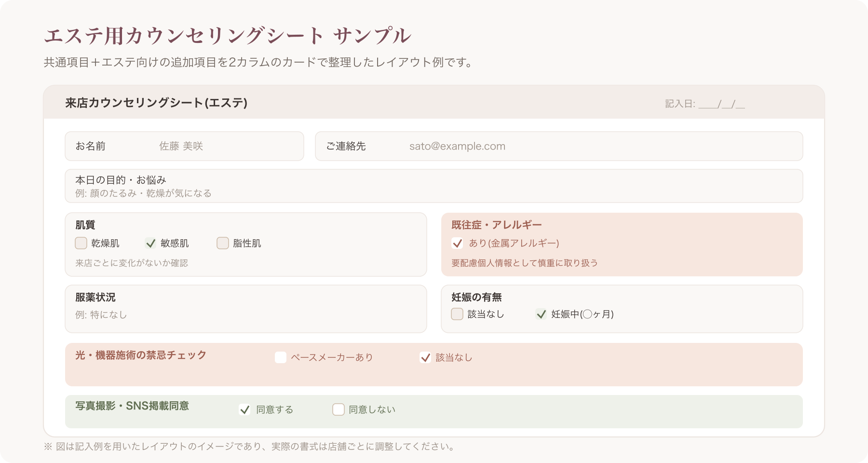868x463 pixels.
Task: Uncheck the 敏感肌 checkbox
Action: [x=150, y=243]
